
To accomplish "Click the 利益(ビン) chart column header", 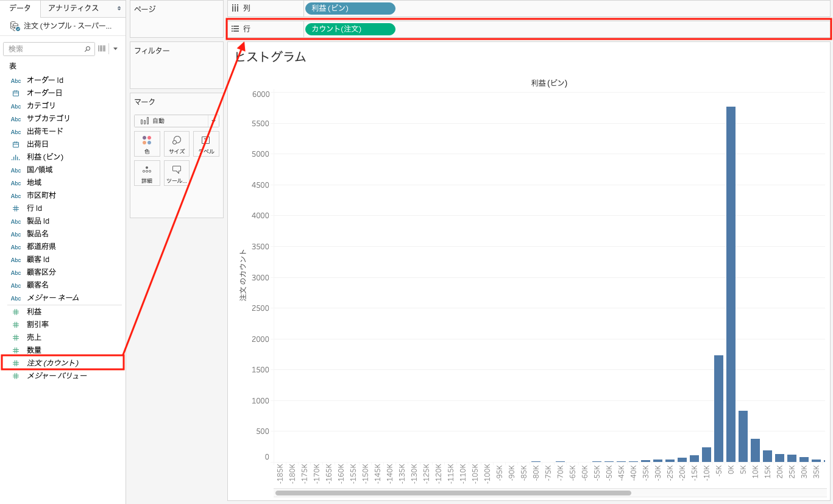I will pyautogui.click(x=549, y=83).
